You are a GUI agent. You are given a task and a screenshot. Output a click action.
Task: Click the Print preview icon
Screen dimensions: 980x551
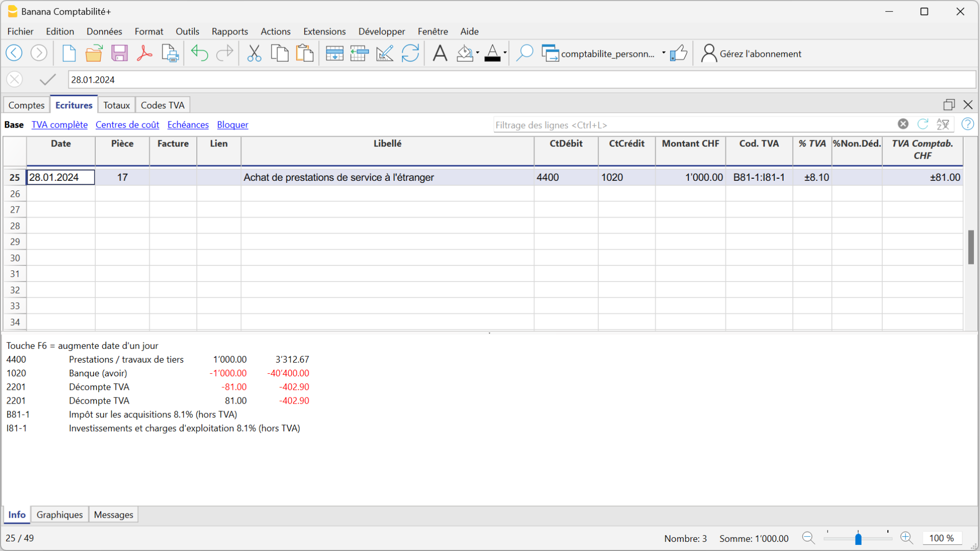[170, 53]
